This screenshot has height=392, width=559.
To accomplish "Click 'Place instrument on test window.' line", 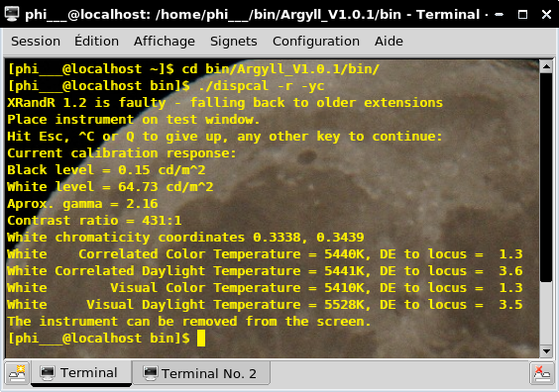I will tap(134, 119).
